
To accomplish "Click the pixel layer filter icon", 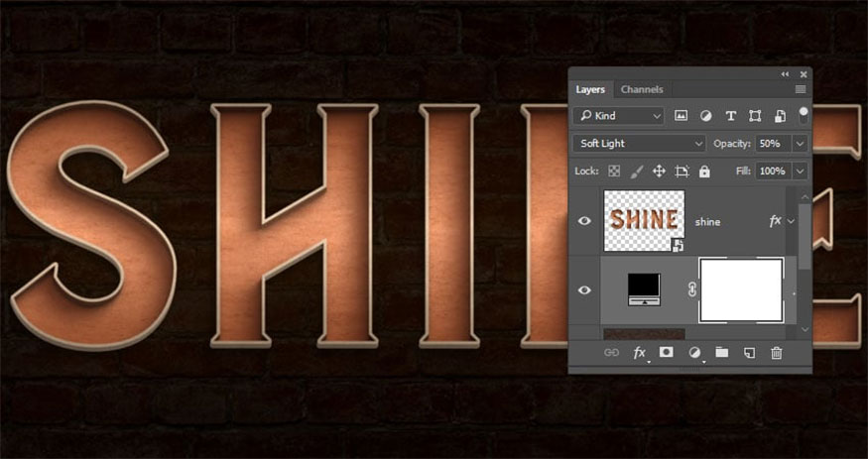I will click(x=682, y=116).
